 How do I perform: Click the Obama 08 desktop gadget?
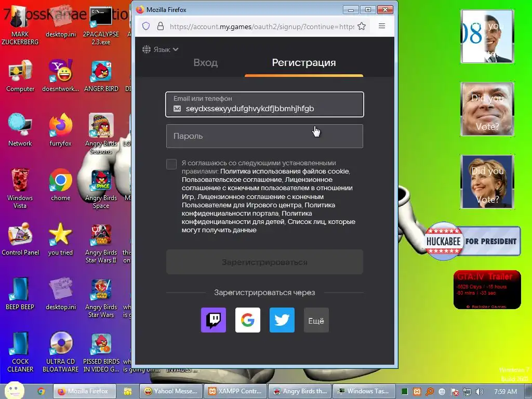[x=487, y=36]
